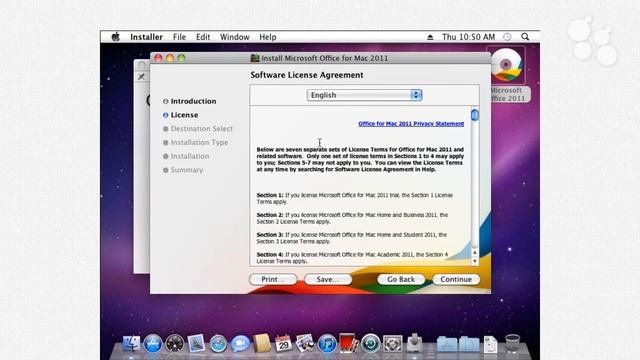Open iCal from the Dock

click(x=283, y=344)
